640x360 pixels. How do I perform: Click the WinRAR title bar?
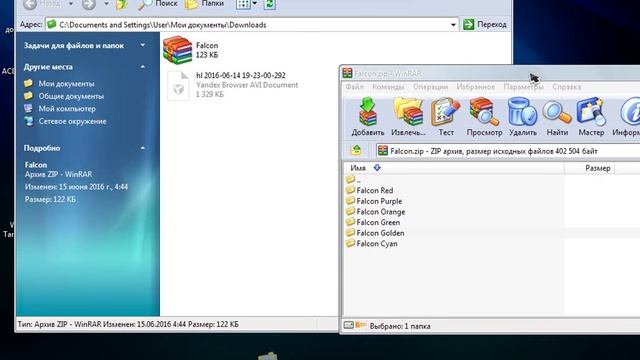coord(490,73)
